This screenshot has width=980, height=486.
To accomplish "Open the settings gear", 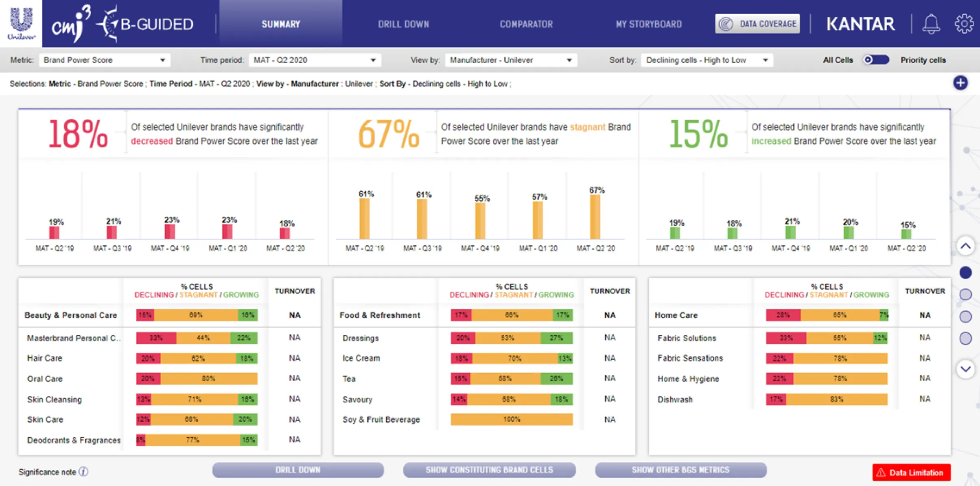I will (964, 24).
